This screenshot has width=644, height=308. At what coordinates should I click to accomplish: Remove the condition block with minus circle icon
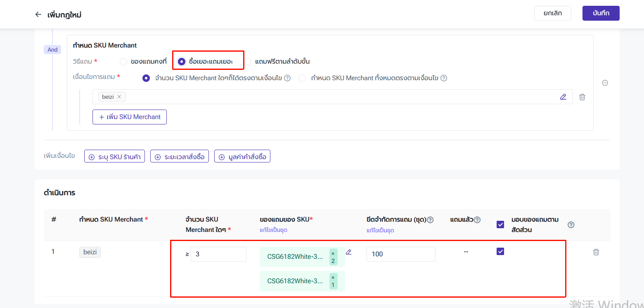point(605,83)
